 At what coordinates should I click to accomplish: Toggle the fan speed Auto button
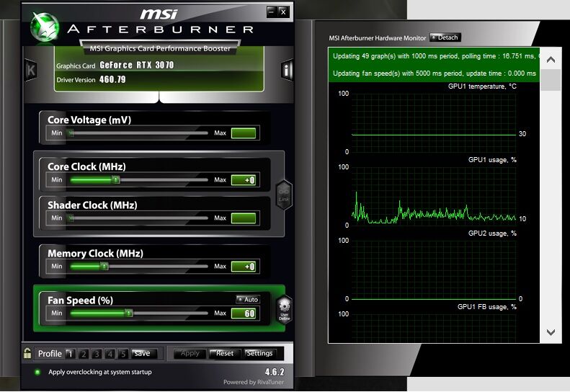(248, 299)
